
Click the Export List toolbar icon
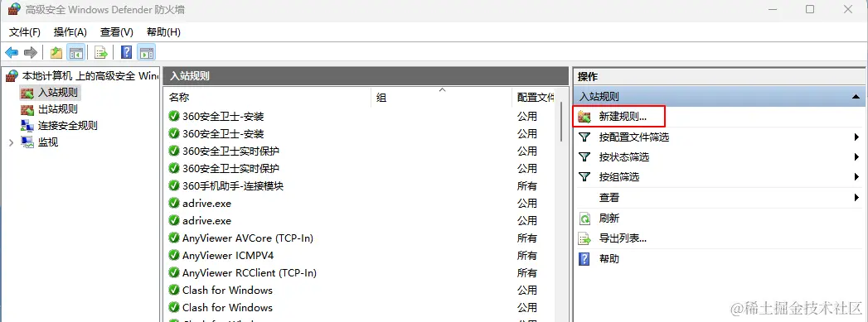(x=101, y=52)
